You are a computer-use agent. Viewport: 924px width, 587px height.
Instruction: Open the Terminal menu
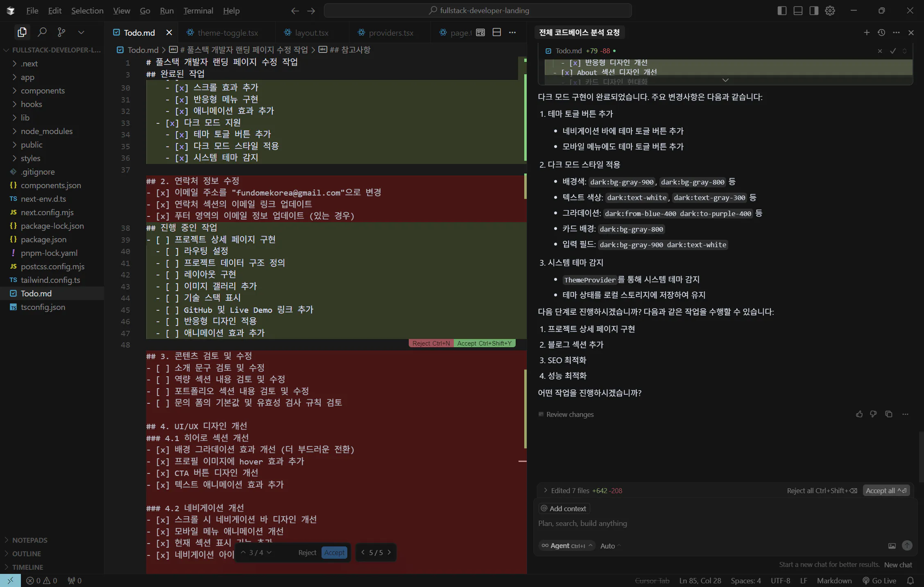pos(198,11)
